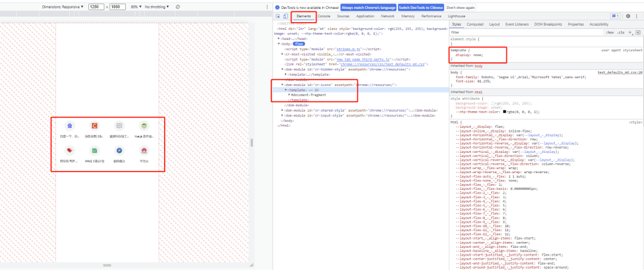The image size is (644, 270).
Task: Click the styles Filter input field
Action: (526, 32)
